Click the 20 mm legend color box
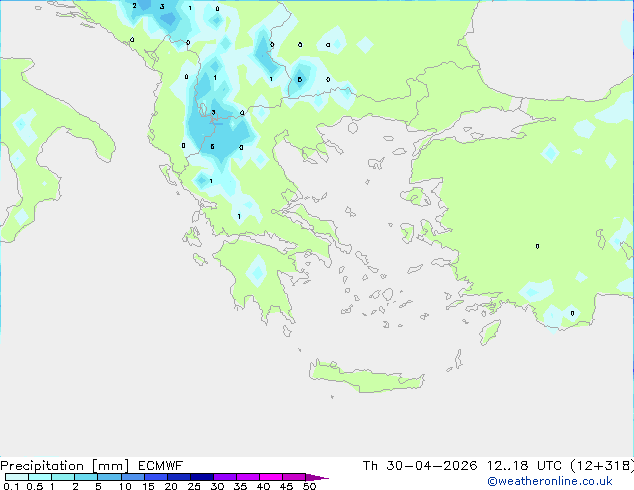634x490 pixels. coord(179,477)
